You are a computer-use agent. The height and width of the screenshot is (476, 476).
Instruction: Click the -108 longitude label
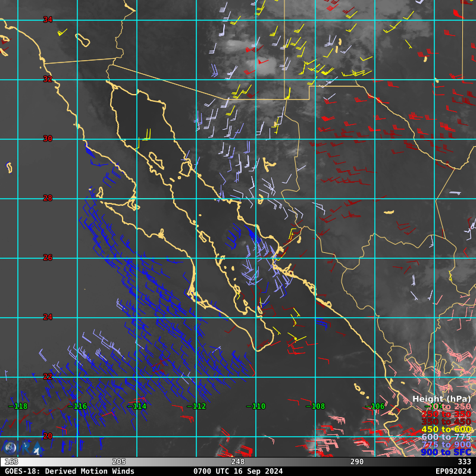coord(315,406)
